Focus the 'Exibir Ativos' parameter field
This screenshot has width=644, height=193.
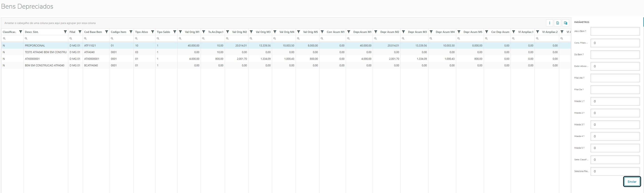tap(615, 66)
